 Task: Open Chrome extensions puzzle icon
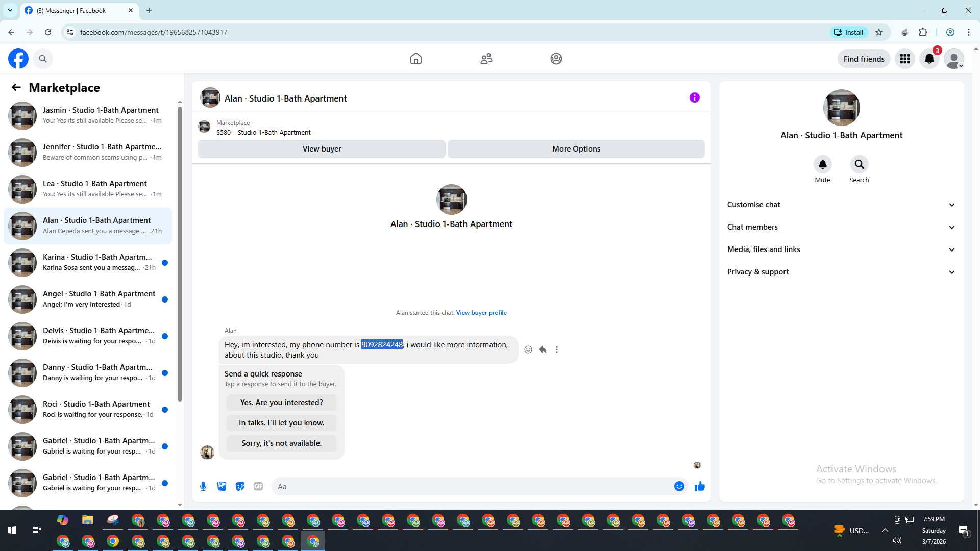tap(923, 32)
